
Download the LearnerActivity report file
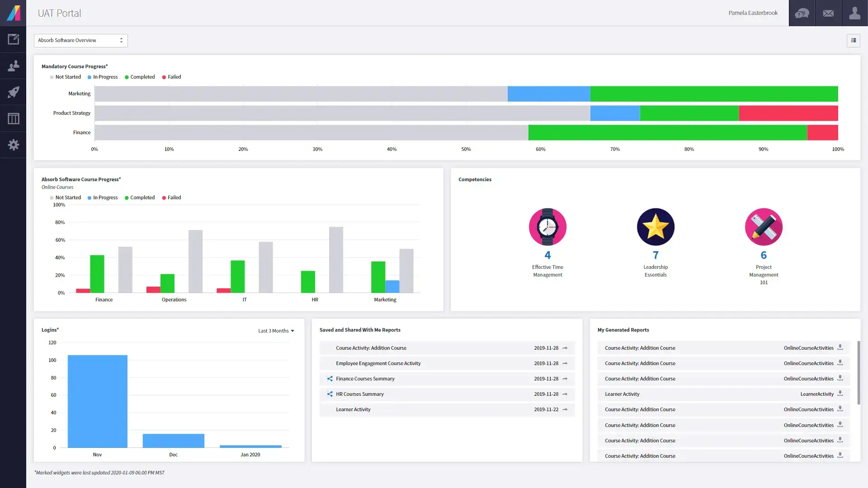[840, 394]
